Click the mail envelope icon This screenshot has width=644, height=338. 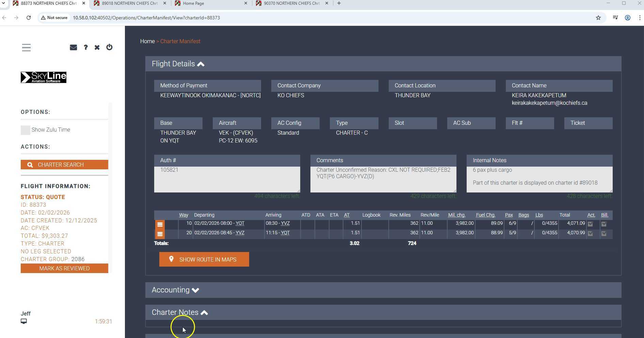click(x=73, y=47)
